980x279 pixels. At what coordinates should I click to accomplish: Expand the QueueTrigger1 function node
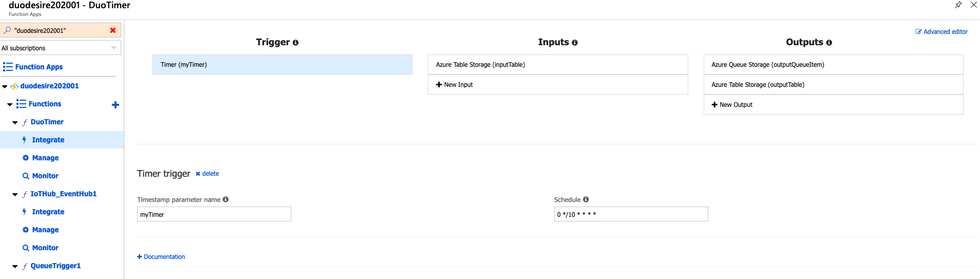[15, 267]
